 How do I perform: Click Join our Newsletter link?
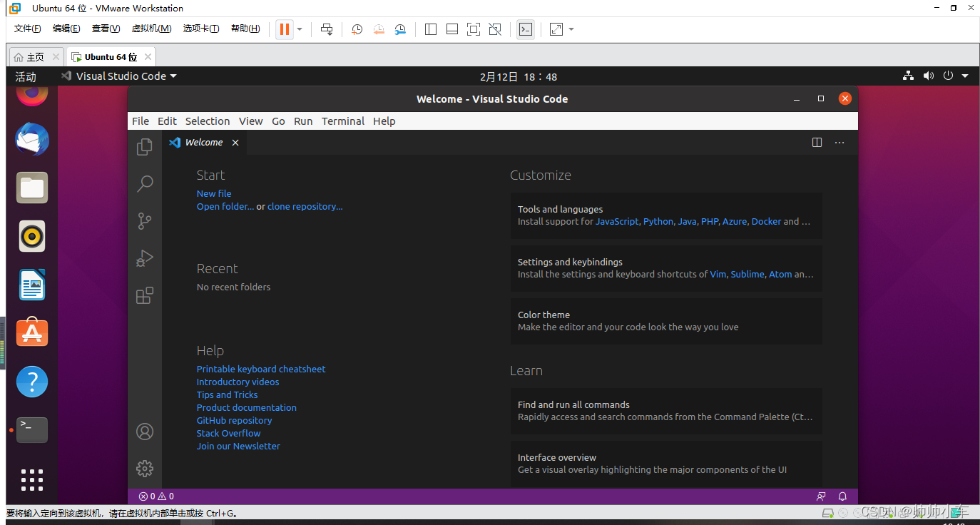point(238,446)
